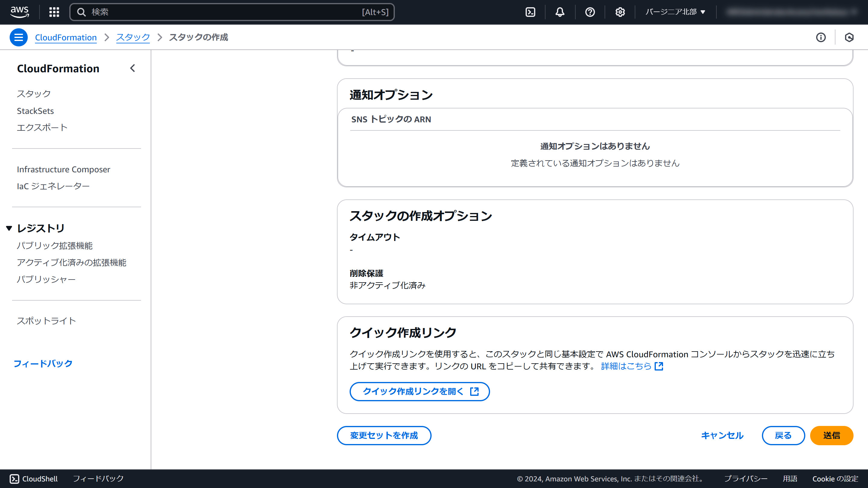Viewport: 868px width, 488px height.
Task: Click the info icon near the breadcrumb
Action: tap(821, 37)
